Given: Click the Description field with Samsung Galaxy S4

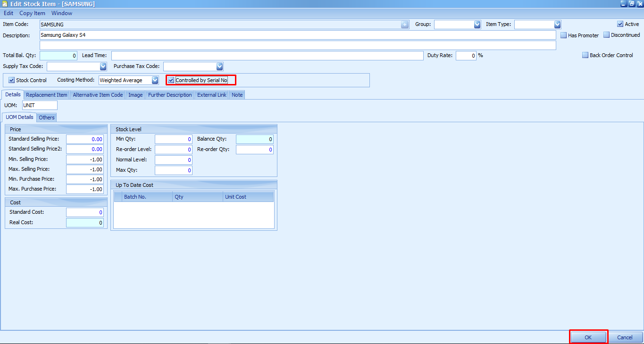Looking at the screenshot, I should (298, 35).
